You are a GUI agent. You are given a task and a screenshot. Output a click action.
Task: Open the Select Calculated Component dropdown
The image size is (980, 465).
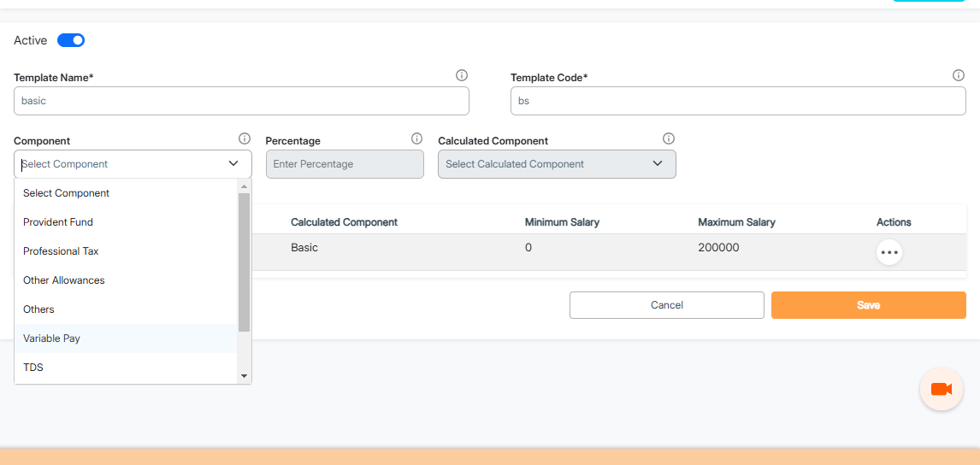click(557, 164)
